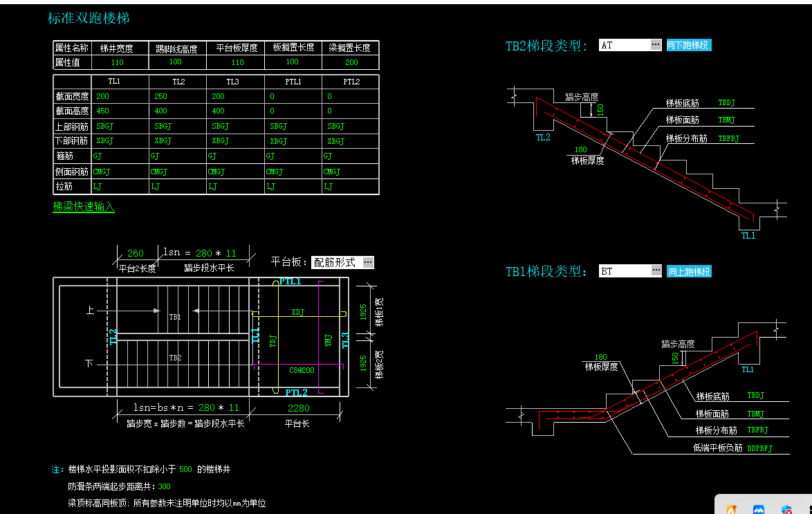
Task: Edit 踢脚线高度 value 100
Action: [176, 62]
